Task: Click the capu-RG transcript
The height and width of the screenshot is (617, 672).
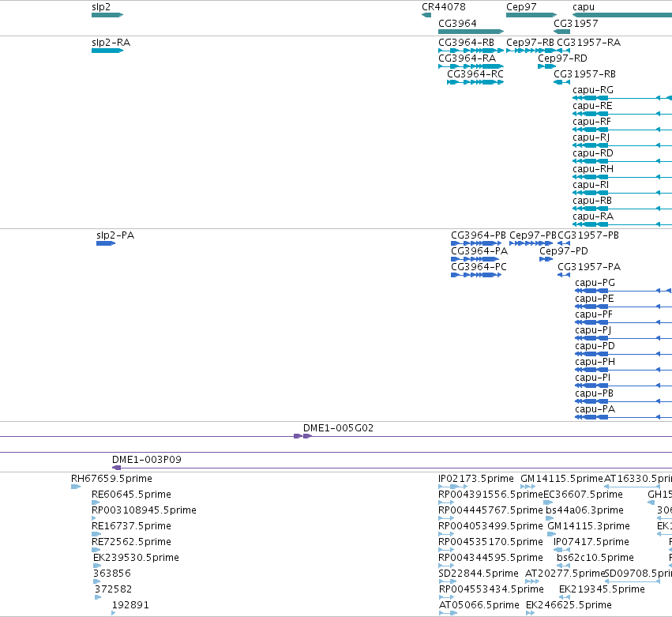Action: (622, 98)
